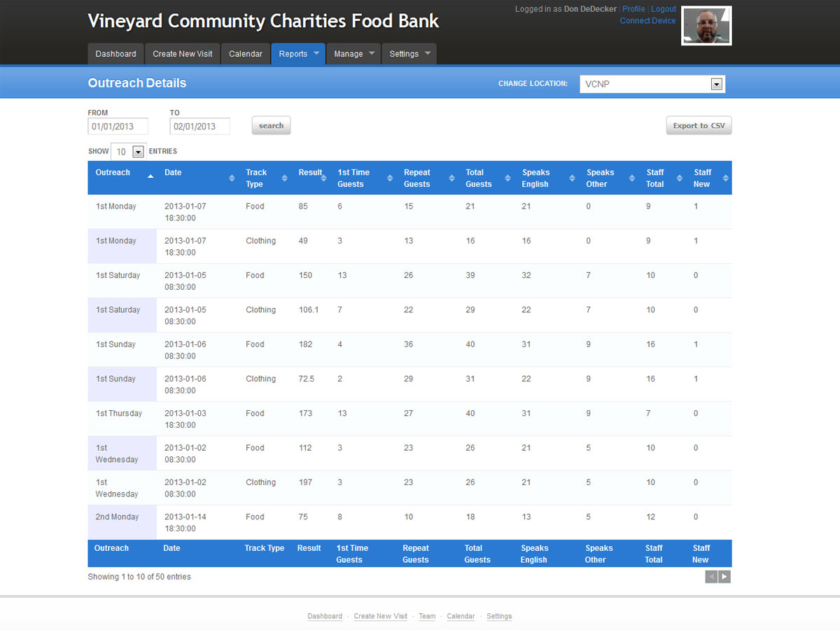Click date 2013-01-14 18:30:00 cell
Screen dimensions: 840x630
click(197, 522)
